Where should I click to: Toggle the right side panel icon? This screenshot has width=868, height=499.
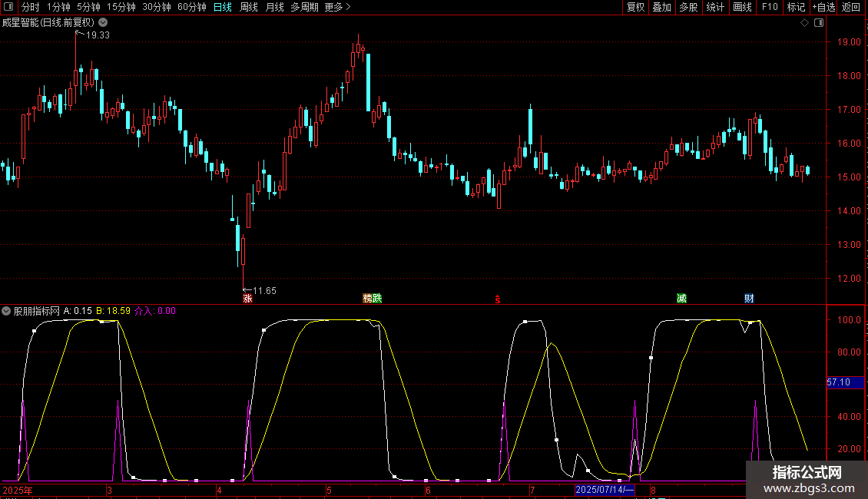(819, 23)
